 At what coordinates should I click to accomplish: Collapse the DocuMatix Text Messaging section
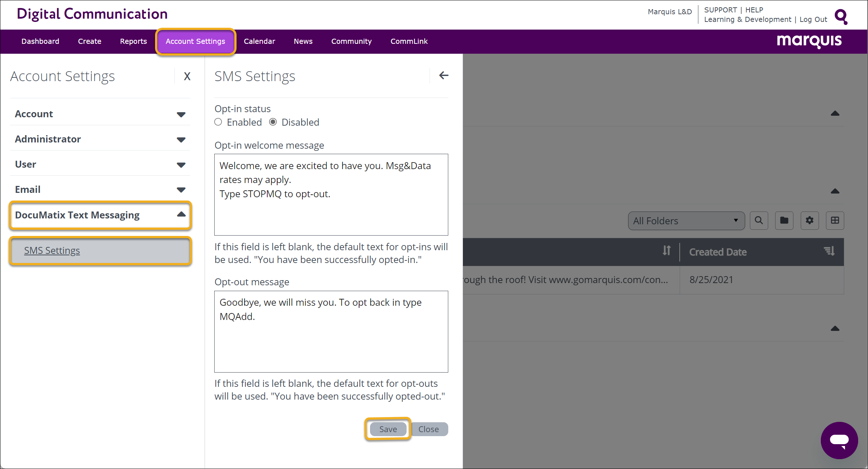click(x=100, y=215)
